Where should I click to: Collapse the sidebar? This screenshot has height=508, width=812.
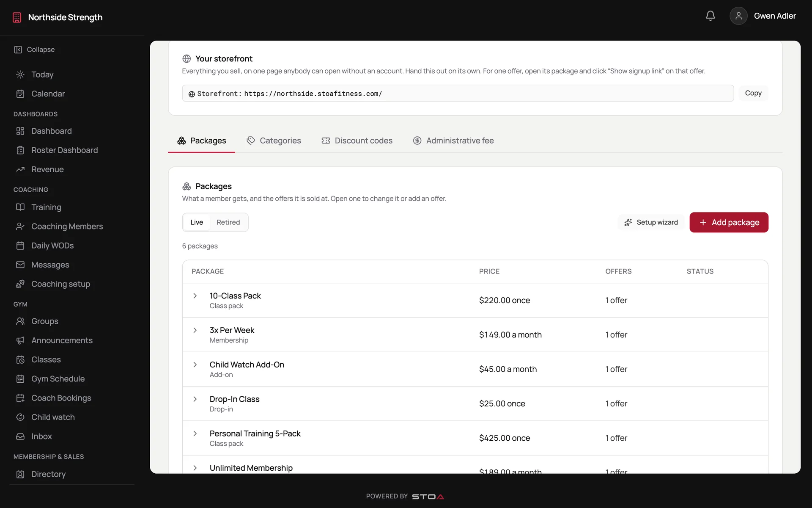[x=35, y=50]
